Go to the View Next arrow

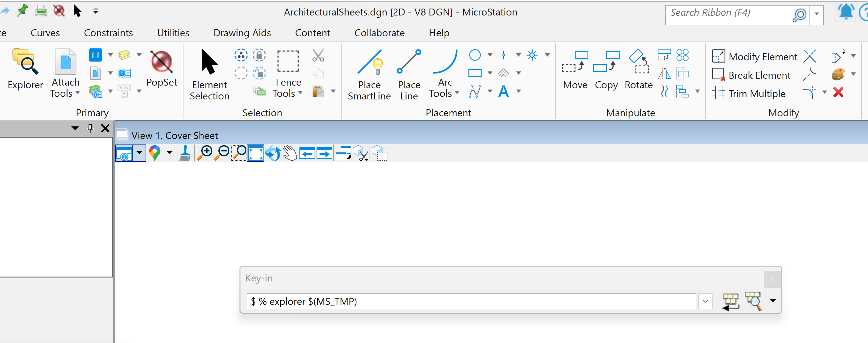pos(324,154)
